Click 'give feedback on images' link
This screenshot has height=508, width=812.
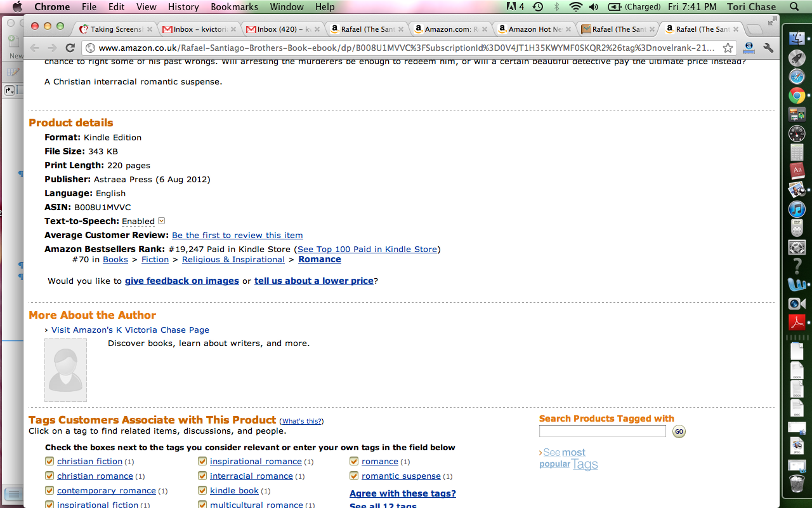pyautogui.click(x=182, y=281)
